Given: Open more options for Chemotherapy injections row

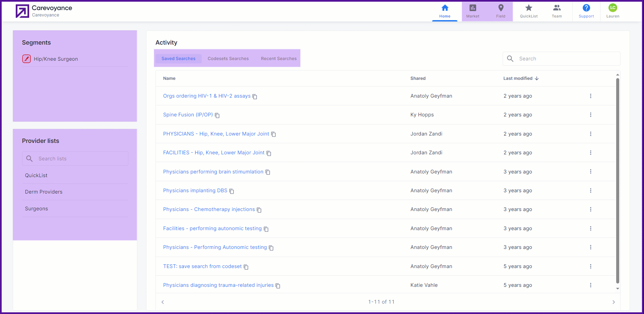Looking at the screenshot, I should click(590, 209).
